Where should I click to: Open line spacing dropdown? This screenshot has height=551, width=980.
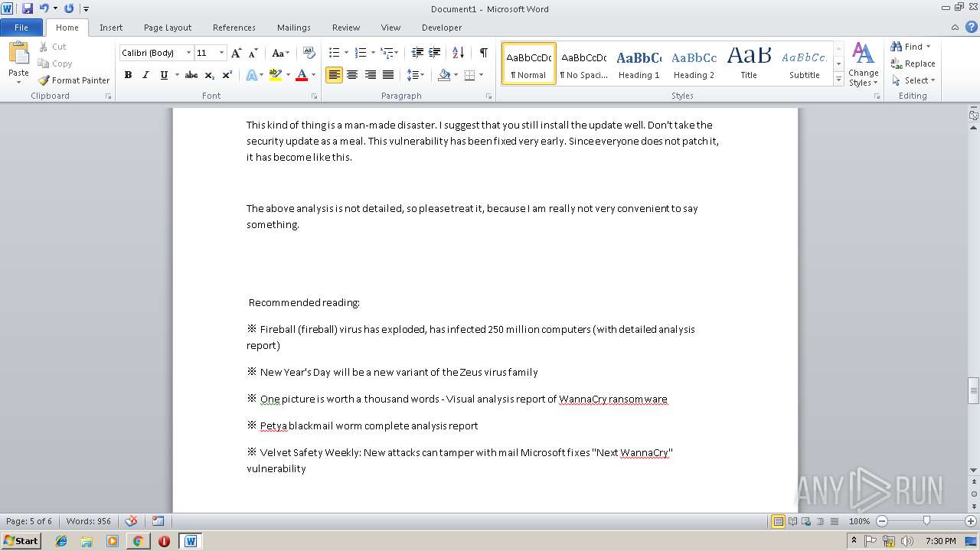pos(416,75)
